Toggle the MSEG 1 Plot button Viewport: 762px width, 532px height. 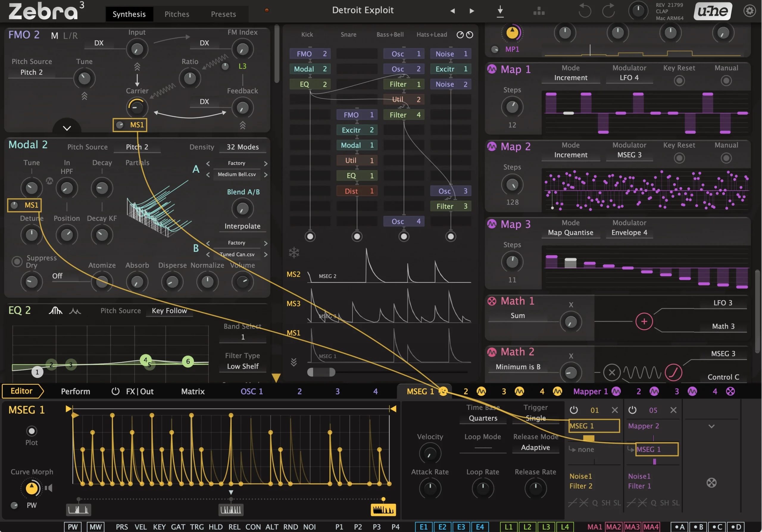coord(32,431)
